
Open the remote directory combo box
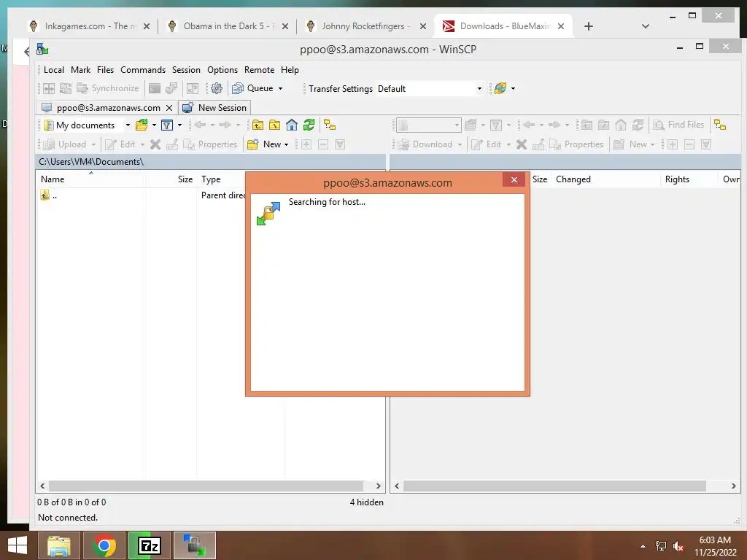click(x=428, y=125)
